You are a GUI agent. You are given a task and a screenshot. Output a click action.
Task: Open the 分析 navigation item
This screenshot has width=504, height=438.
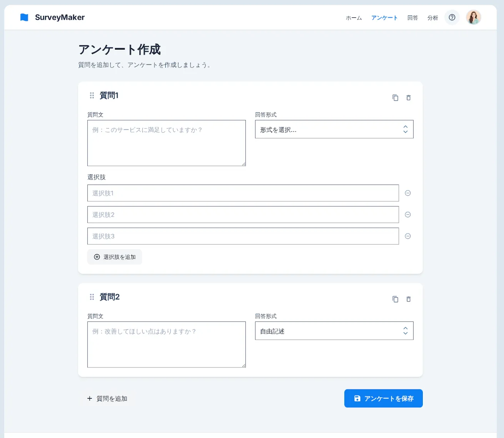(432, 18)
